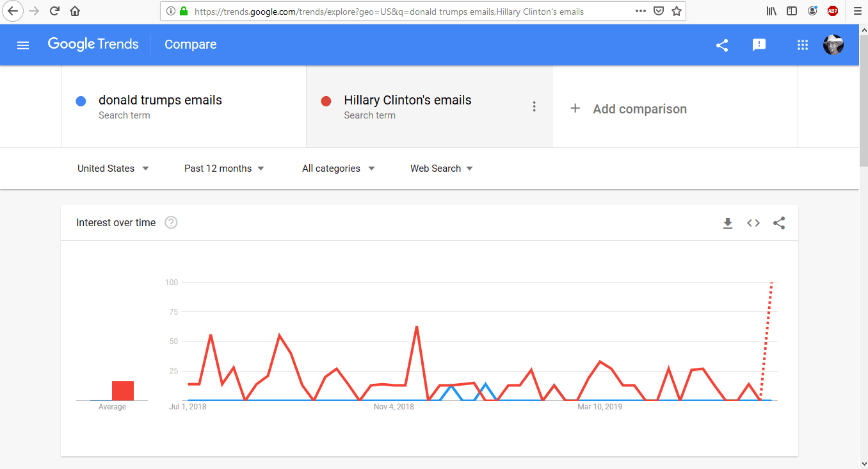The width and height of the screenshot is (868, 469).
Task: Share the Interest over time chart
Action: [779, 223]
